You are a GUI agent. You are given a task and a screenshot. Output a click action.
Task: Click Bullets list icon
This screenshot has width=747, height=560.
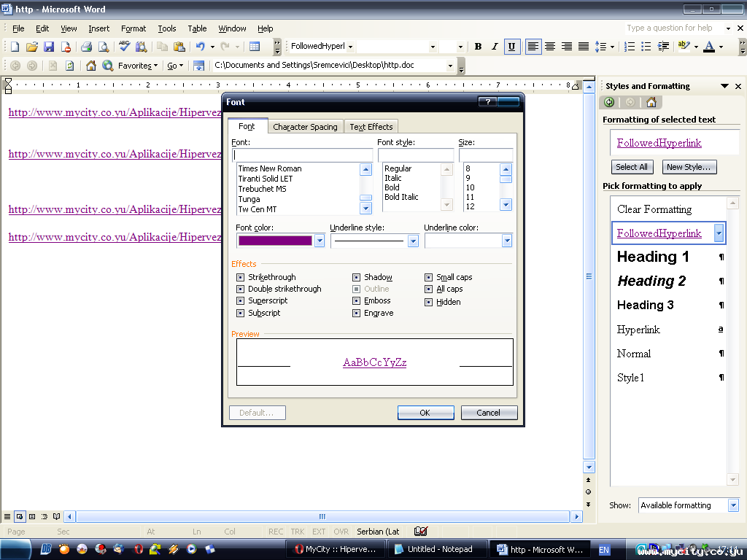point(646,46)
